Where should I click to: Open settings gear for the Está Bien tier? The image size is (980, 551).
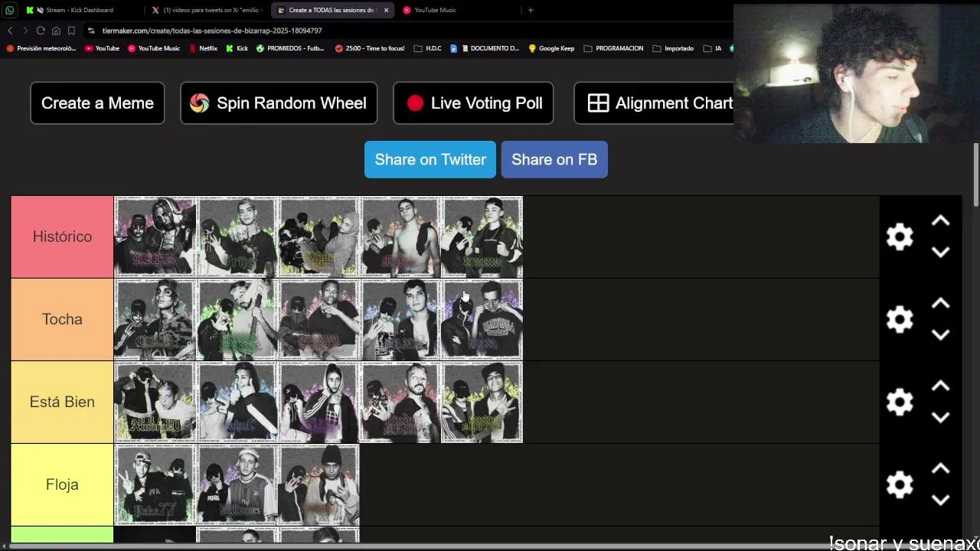pyautogui.click(x=900, y=402)
